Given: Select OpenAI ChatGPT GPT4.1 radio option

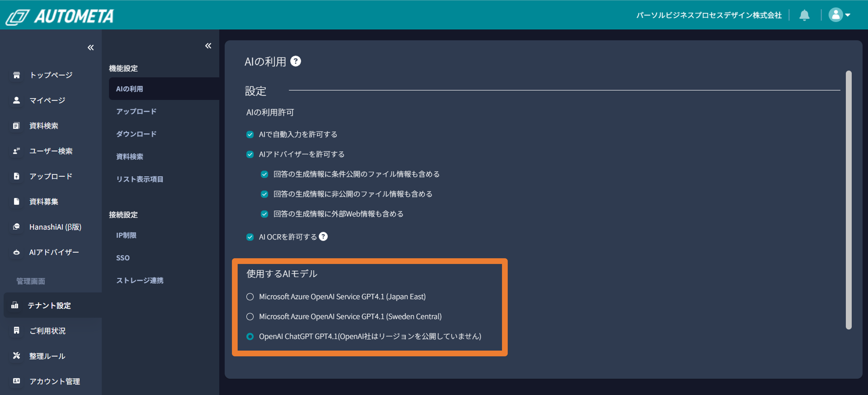Looking at the screenshot, I should pos(250,336).
